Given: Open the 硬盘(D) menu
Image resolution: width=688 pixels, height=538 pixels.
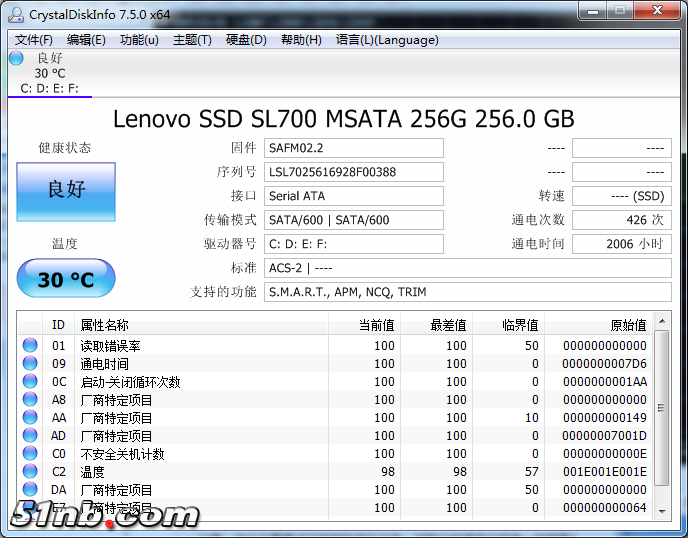Looking at the screenshot, I should click(x=246, y=40).
